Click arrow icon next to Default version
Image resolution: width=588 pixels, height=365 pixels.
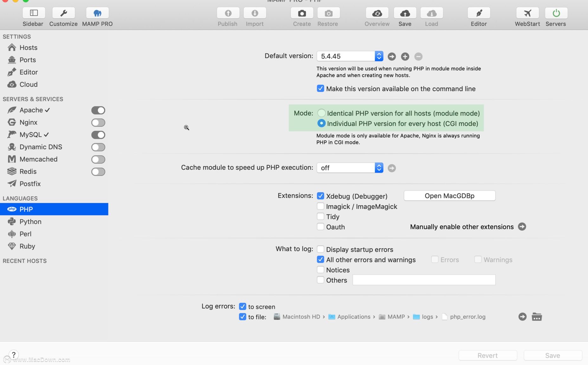[x=392, y=56]
